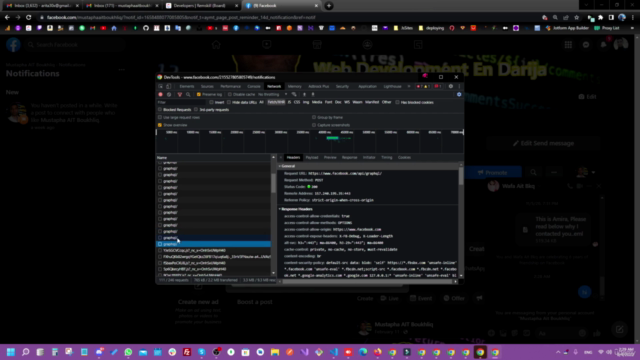The width and height of the screenshot is (640, 360).
Task: Open WhatsApp from the taskbar
Action: click(x=128, y=352)
